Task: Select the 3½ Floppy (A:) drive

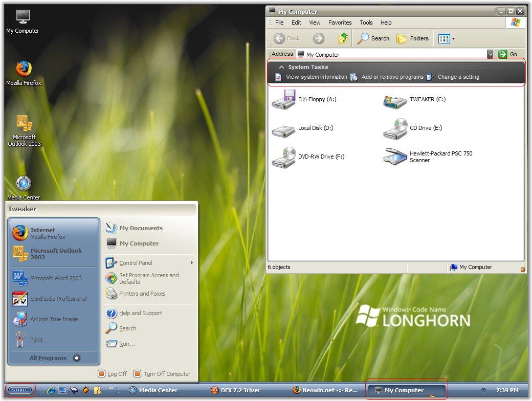Action: pos(283,100)
